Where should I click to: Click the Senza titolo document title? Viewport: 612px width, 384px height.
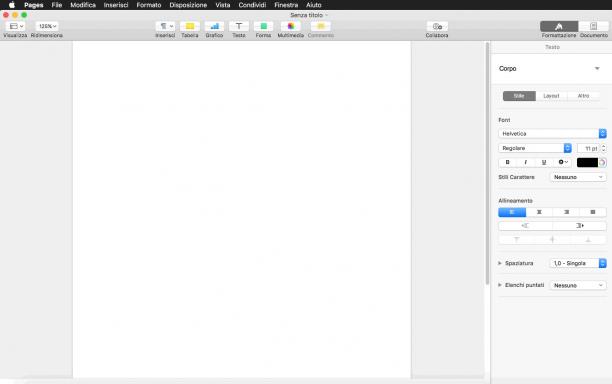307,15
